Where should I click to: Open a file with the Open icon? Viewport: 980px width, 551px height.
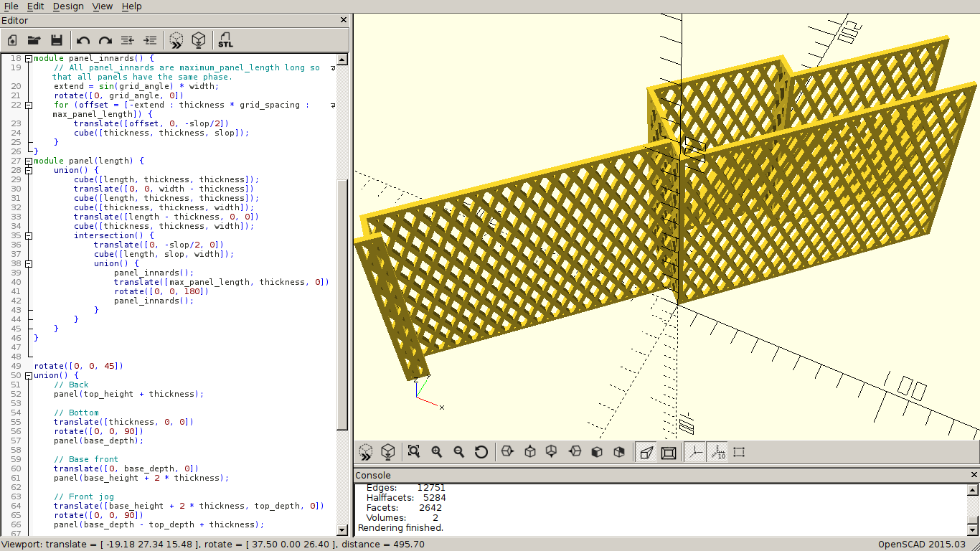34,40
